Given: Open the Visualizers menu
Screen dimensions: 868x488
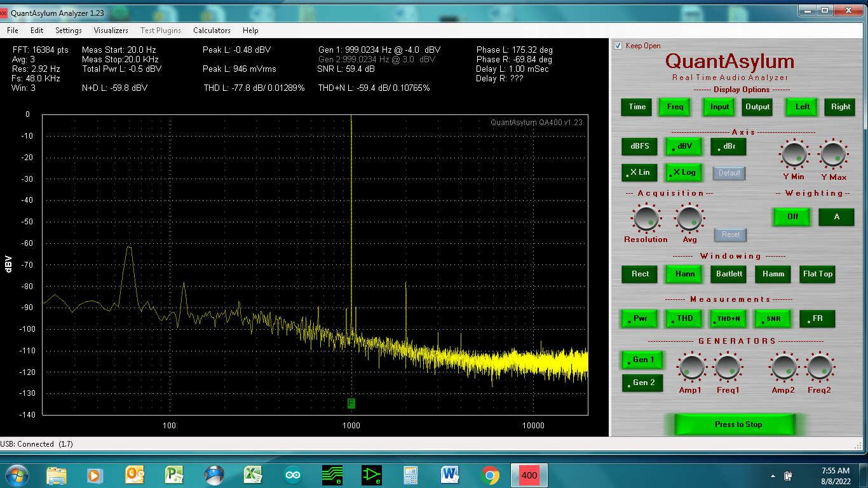Looking at the screenshot, I should click(x=111, y=30).
